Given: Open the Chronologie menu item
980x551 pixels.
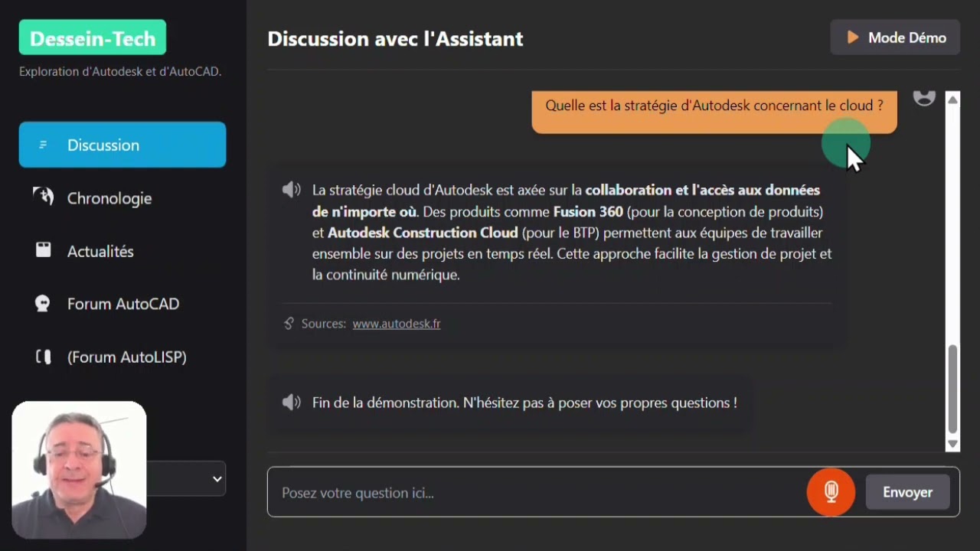Looking at the screenshot, I should click(x=109, y=198).
